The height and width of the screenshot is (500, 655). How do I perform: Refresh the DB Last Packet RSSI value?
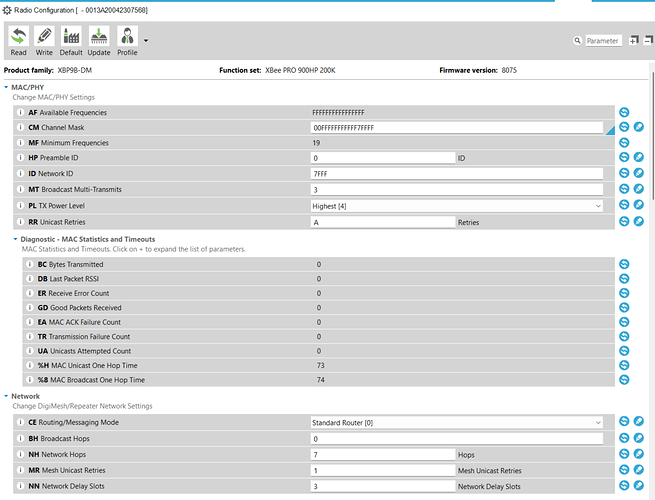click(x=624, y=279)
